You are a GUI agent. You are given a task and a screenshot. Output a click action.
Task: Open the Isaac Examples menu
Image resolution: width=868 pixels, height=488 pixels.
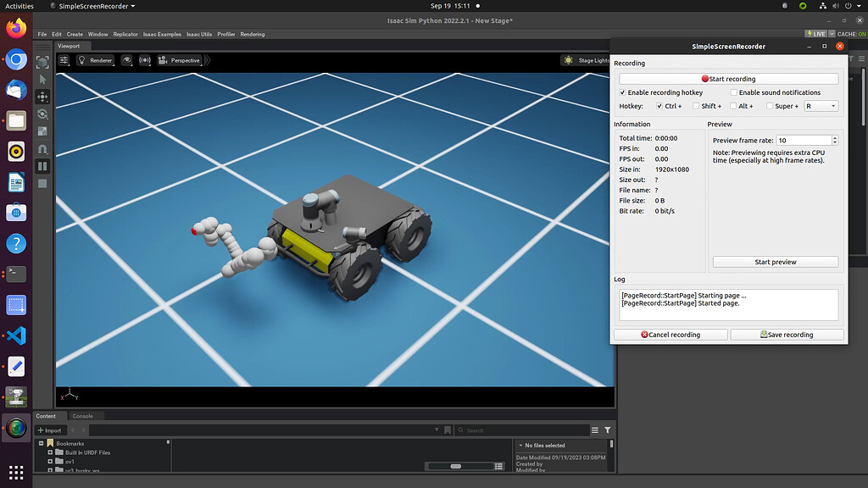point(162,34)
